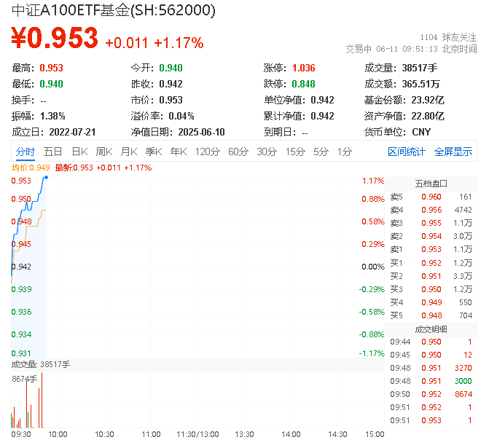Switch to 5分 interval chart
The width and height of the screenshot is (497, 448).
tap(321, 152)
